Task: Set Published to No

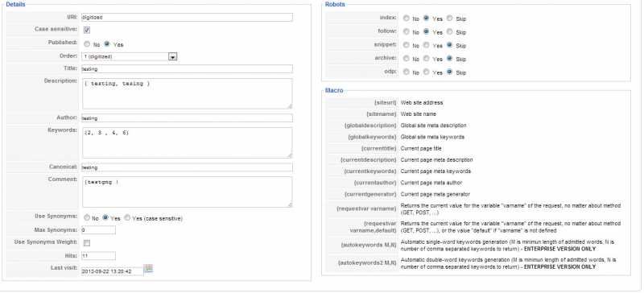Action: (x=87, y=44)
